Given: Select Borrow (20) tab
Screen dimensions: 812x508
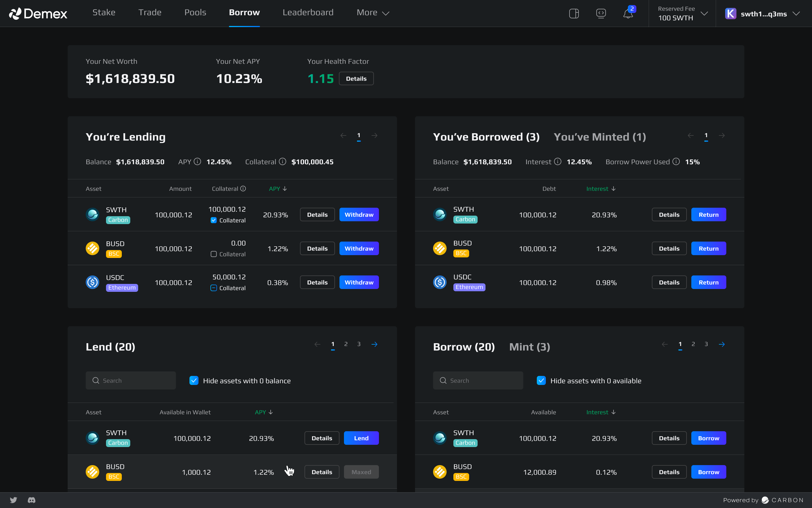Looking at the screenshot, I should tap(464, 347).
